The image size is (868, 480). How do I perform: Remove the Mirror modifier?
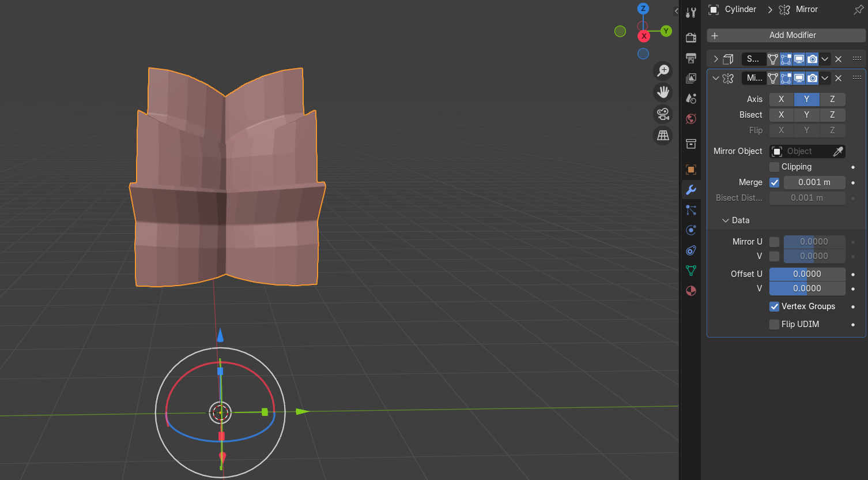[x=839, y=78]
